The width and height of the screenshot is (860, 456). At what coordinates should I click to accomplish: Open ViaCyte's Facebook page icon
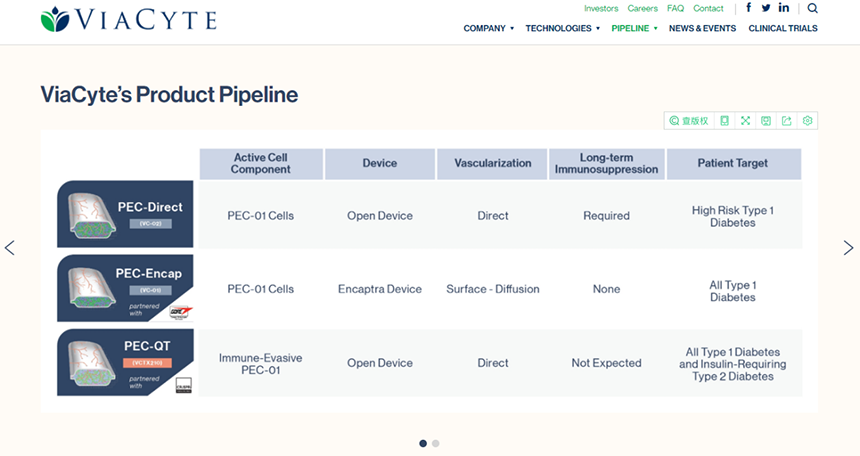(x=748, y=8)
